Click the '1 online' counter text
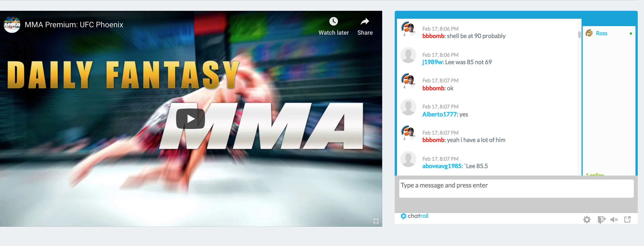 click(595, 174)
